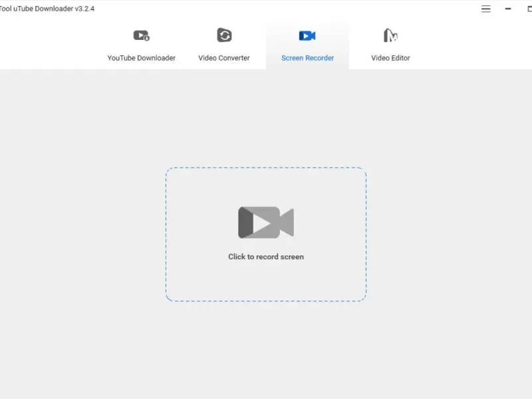Click the large gray camera record icon
Image resolution: width=532 pixels, height=399 pixels.
click(266, 223)
